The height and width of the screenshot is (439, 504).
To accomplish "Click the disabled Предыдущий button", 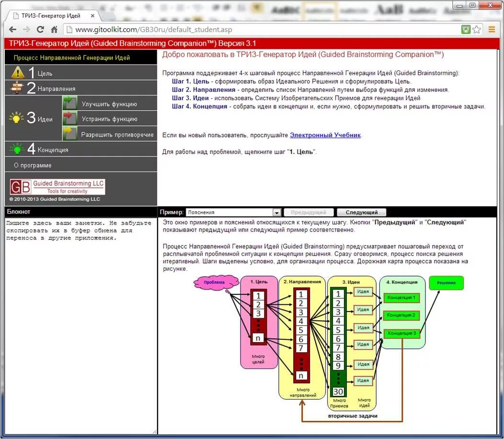I will 308,212.
